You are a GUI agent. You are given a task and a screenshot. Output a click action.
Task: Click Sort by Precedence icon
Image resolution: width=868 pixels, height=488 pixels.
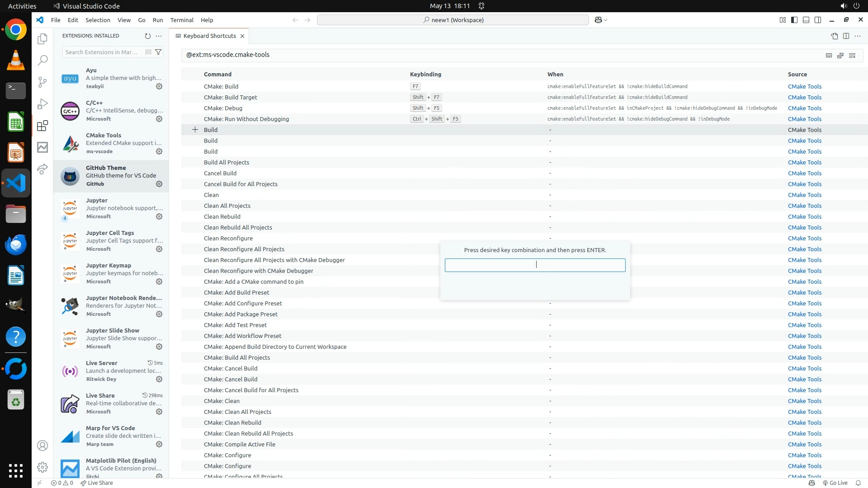[x=840, y=55]
